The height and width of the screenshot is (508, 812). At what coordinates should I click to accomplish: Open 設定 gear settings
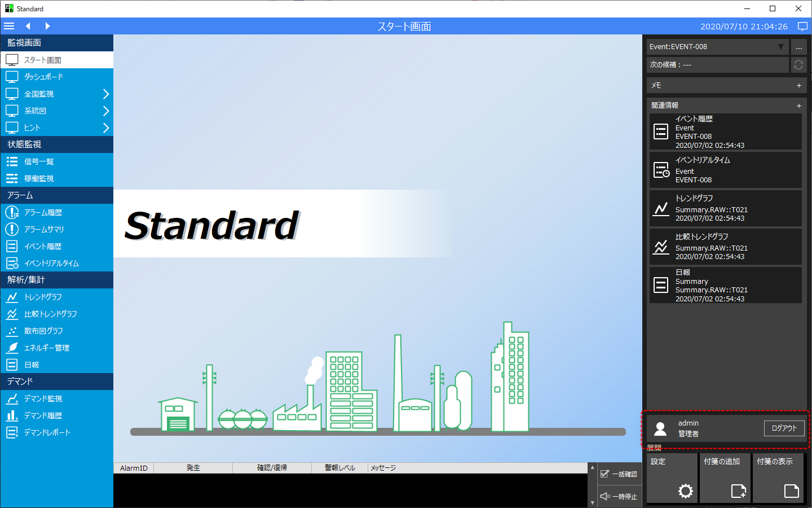(x=685, y=491)
